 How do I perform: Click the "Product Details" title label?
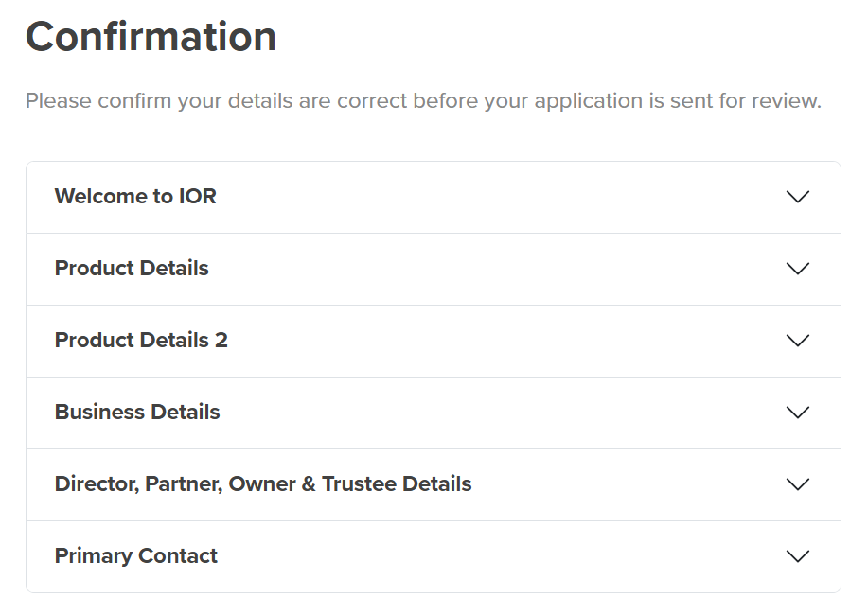tap(132, 269)
